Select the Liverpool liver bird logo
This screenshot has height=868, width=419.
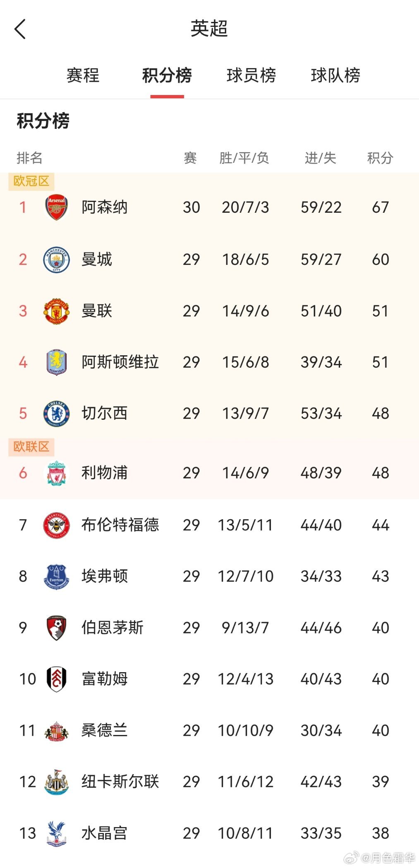click(57, 473)
